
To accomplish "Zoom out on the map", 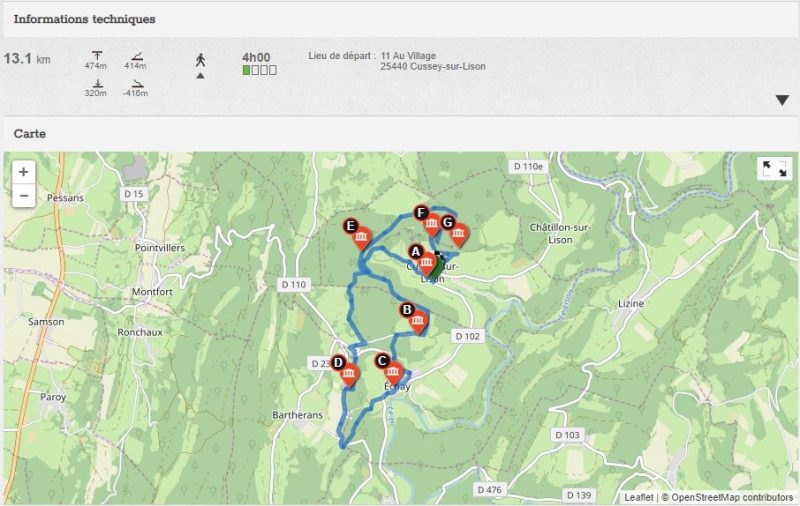I will 23,196.
